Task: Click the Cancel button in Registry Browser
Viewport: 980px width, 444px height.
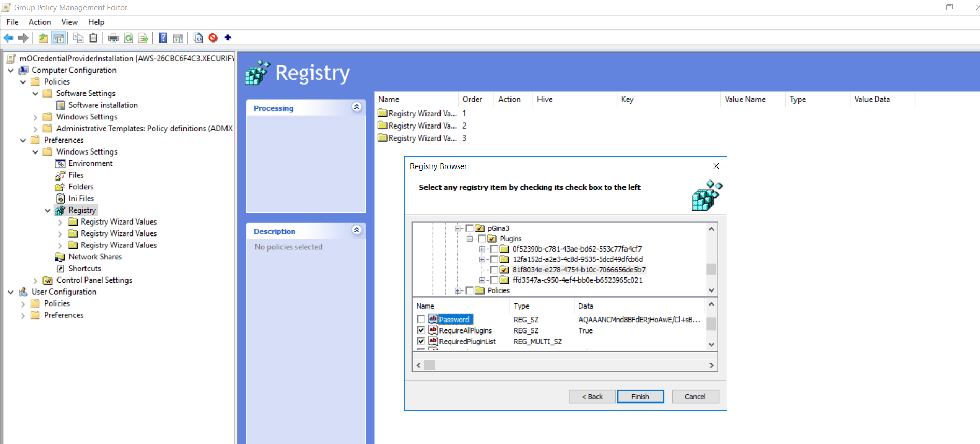Action: [x=695, y=396]
